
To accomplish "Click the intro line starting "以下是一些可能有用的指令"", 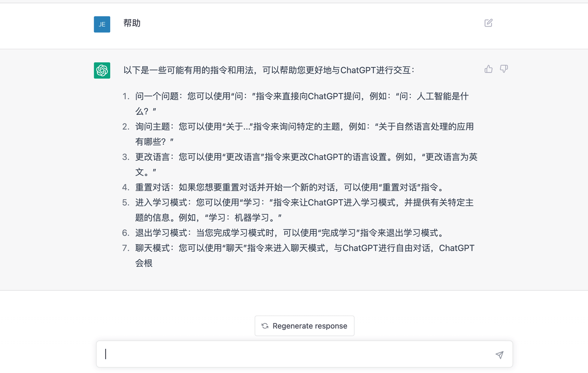I will [x=269, y=70].
